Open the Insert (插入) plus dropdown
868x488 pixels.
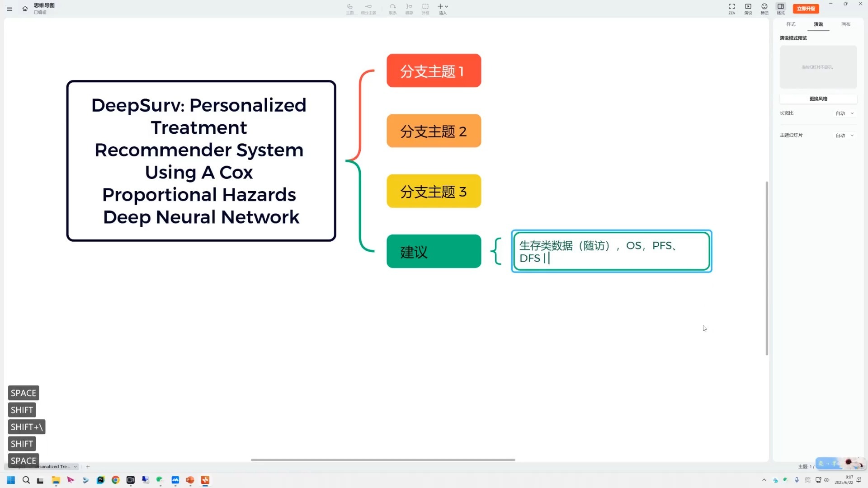click(x=443, y=9)
